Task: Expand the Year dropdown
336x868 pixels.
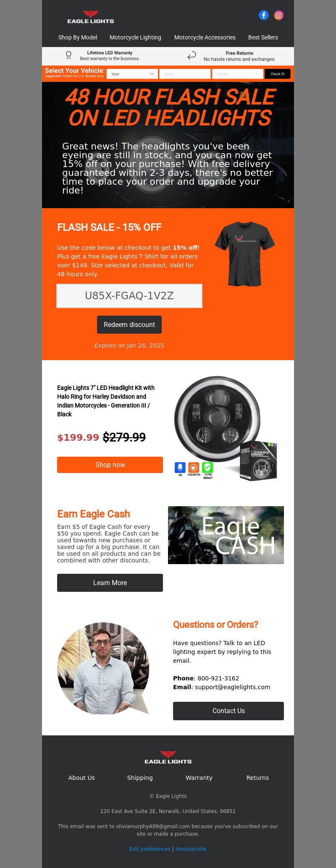Action: [132, 74]
